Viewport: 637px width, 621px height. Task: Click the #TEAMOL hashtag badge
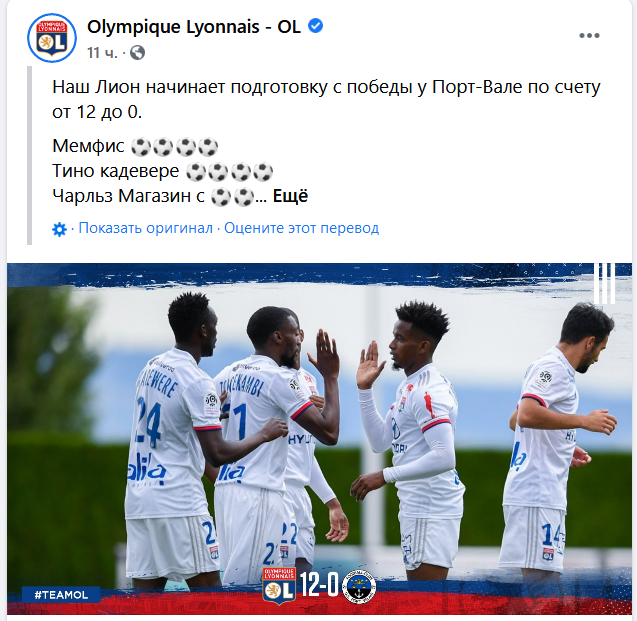click(61, 595)
